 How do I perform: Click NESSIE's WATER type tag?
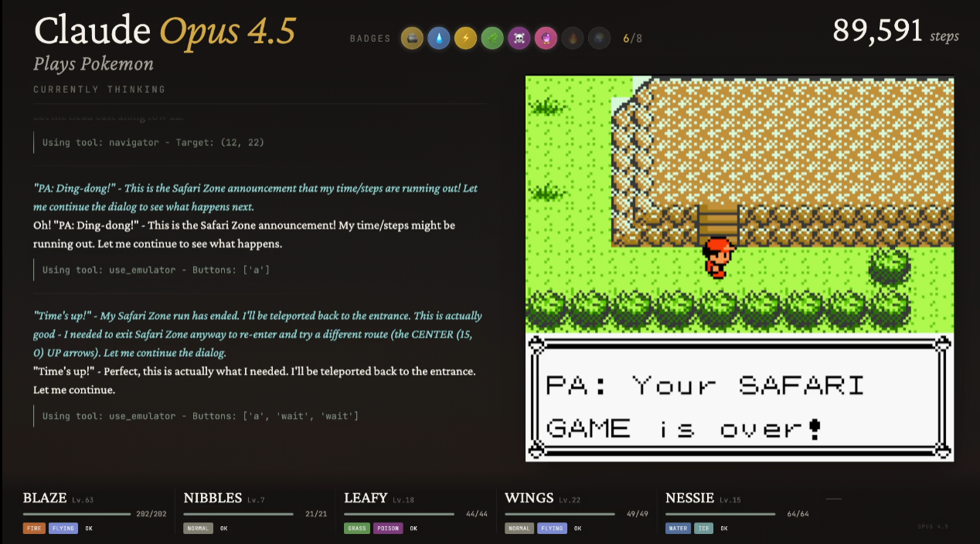pos(679,529)
